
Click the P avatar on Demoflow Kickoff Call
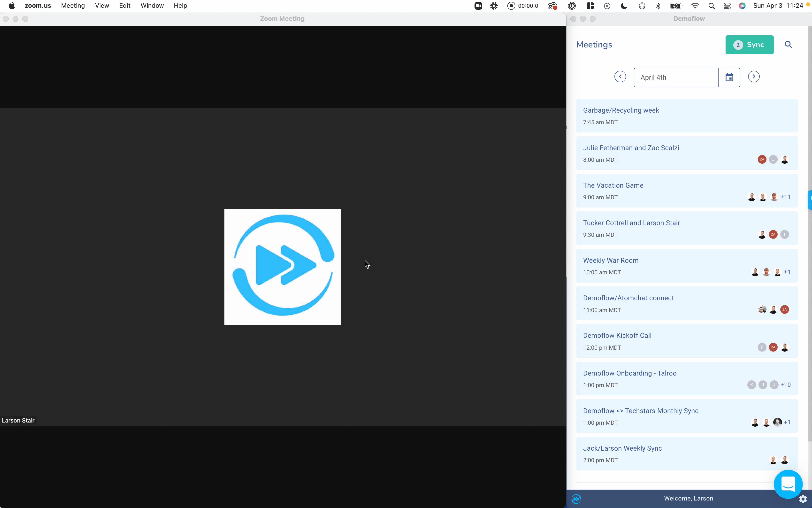tap(762, 347)
